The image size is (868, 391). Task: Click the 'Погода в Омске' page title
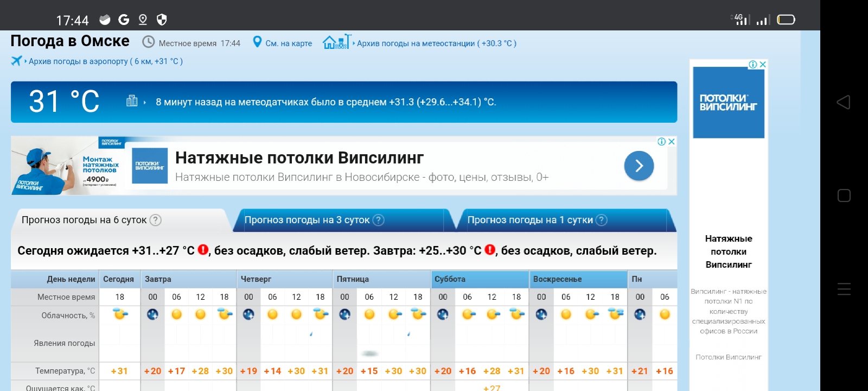[x=70, y=41]
